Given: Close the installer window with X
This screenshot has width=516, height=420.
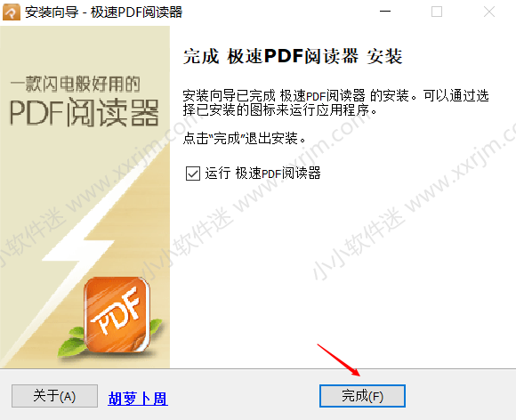Looking at the screenshot, I should click(x=489, y=12).
